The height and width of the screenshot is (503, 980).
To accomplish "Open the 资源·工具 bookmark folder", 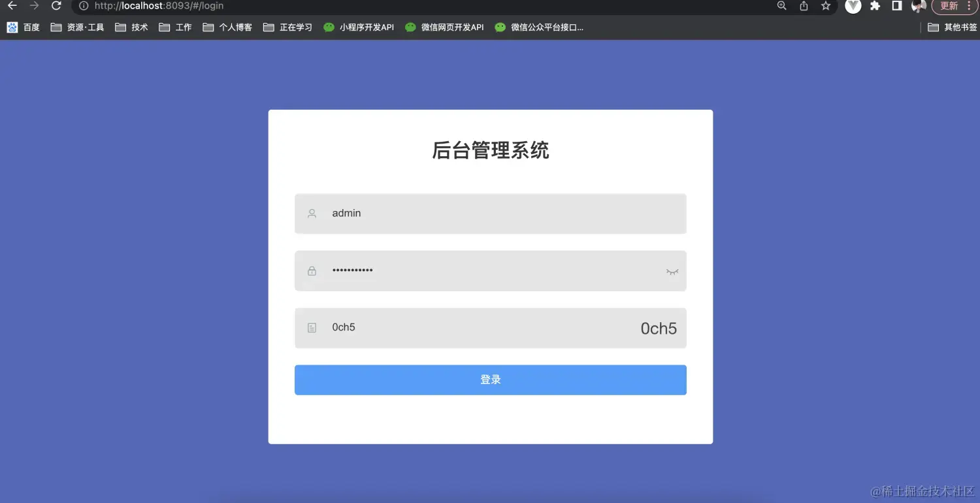I will (78, 27).
